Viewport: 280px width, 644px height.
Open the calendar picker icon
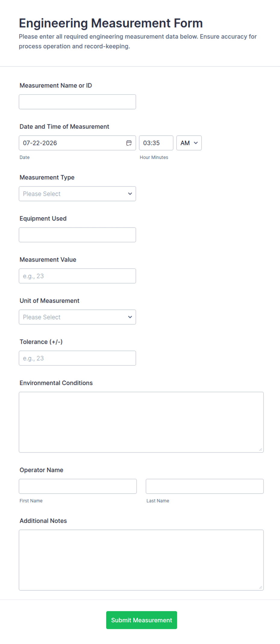pos(129,143)
